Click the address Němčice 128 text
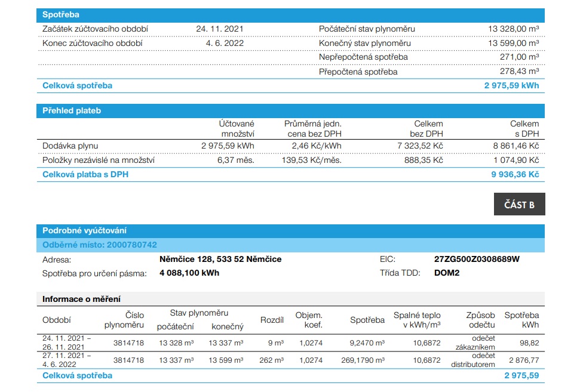Screen dimensions: 580x392 220,260
